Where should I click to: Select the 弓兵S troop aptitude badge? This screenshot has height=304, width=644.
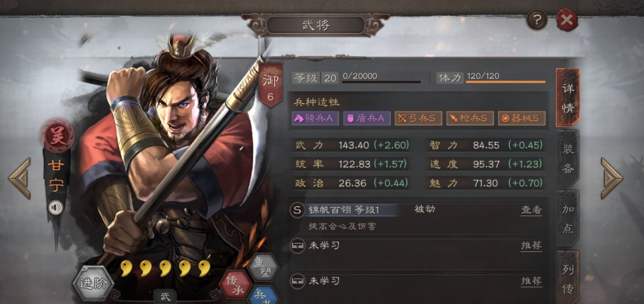(x=418, y=118)
